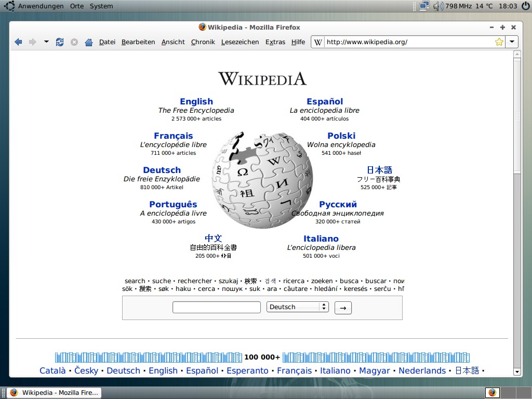Screen dimensions: 532x399
Task: Open the Español Wikipedia link
Action: (325, 101)
